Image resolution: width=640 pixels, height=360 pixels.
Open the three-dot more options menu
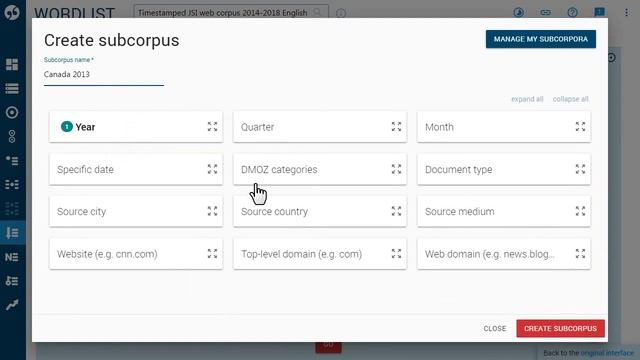626,12
